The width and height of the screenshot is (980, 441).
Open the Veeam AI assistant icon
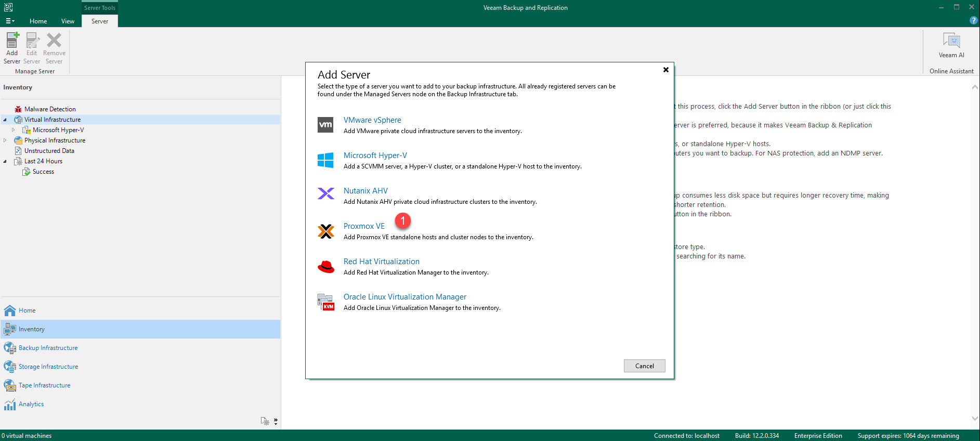coord(951,41)
